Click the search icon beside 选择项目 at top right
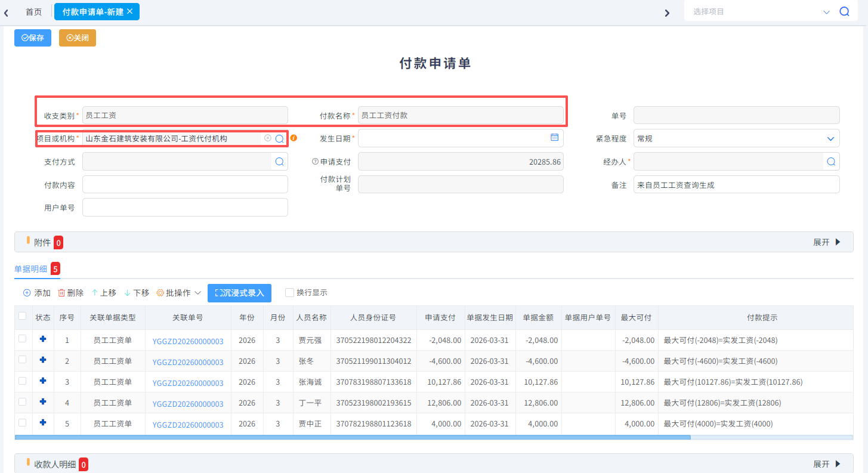 [844, 12]
